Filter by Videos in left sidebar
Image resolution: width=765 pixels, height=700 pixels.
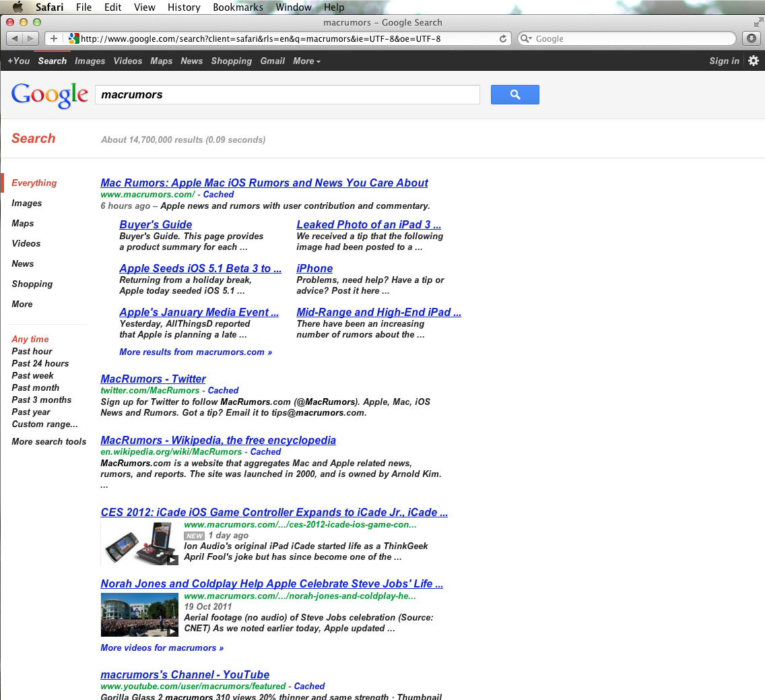tap(26, 244)
